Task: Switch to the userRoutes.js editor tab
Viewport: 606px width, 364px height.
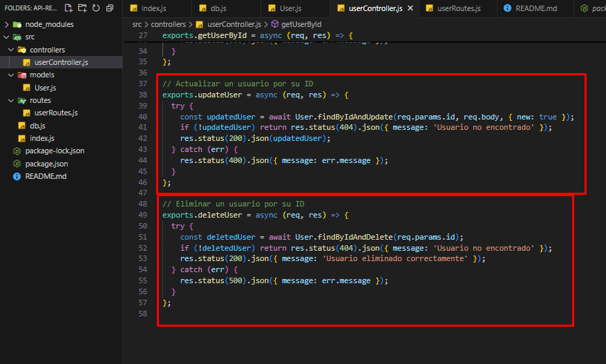Action: (x=458, y=8)
